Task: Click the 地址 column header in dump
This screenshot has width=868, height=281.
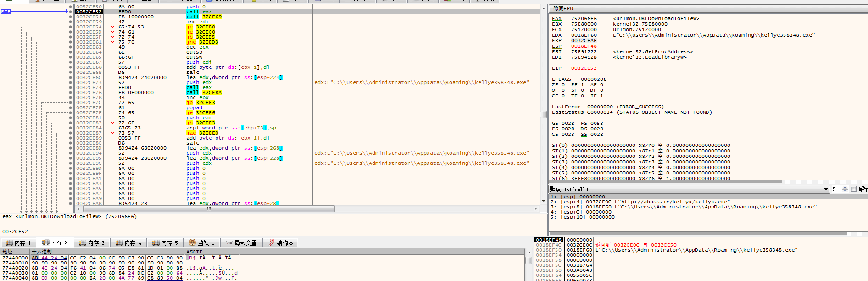Action: point(15,252)
